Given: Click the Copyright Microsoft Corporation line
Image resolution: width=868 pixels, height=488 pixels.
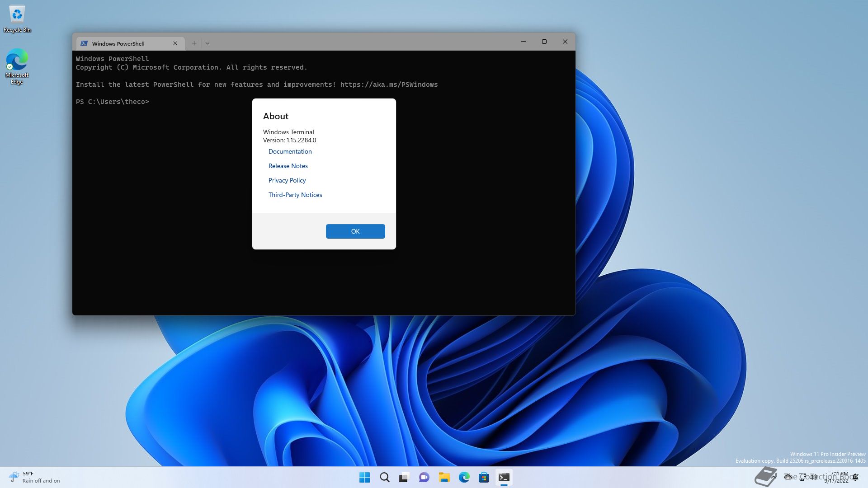Looking at the screenshot, I should pyautogui.click(x=191, y=67).
